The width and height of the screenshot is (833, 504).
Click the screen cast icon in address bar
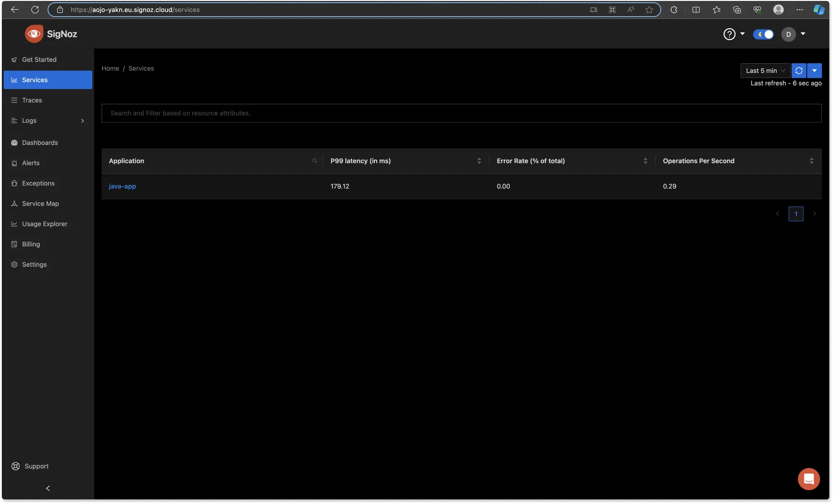coord(594,10)
